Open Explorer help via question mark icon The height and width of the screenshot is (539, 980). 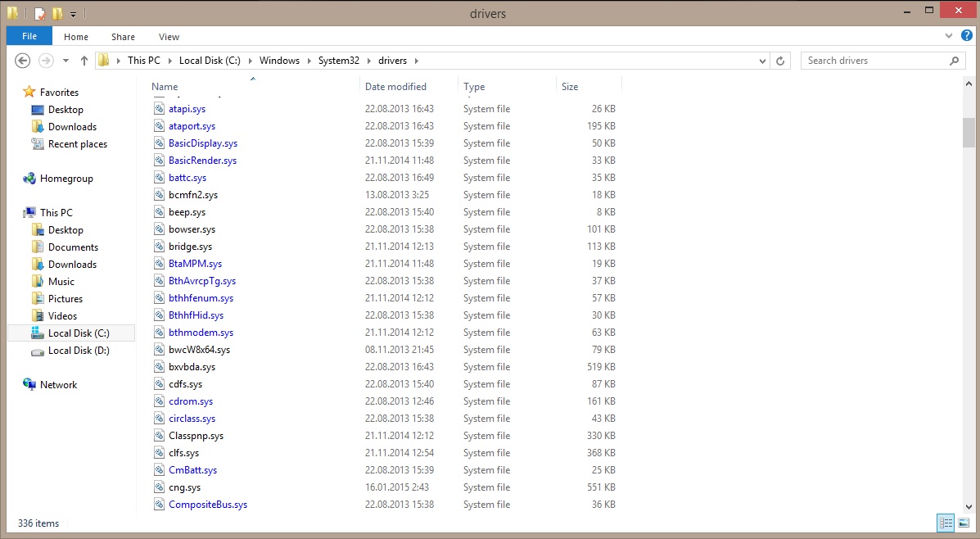pos(967,36)
